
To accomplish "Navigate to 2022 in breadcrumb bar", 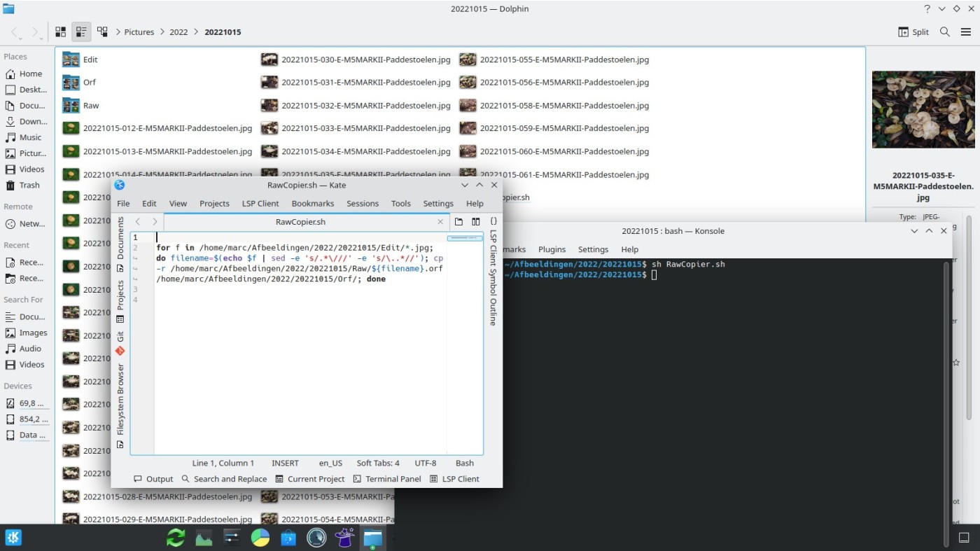I will [x=178, y=32].
